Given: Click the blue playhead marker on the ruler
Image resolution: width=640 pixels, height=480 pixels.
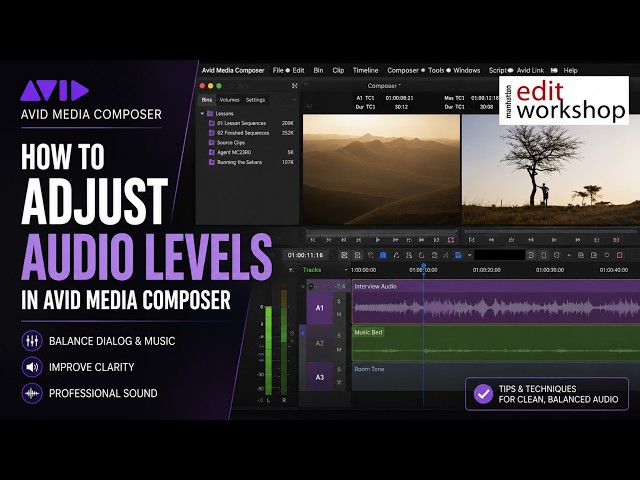Looking at the screenshot, I should 424,266.
